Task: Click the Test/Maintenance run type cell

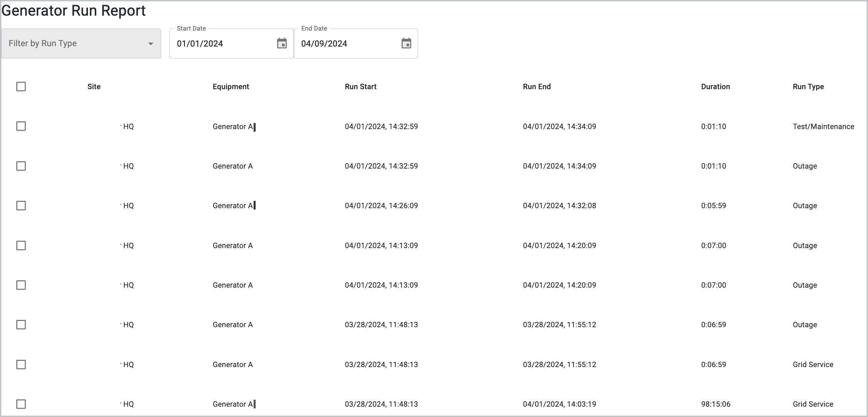Action: 823,127
